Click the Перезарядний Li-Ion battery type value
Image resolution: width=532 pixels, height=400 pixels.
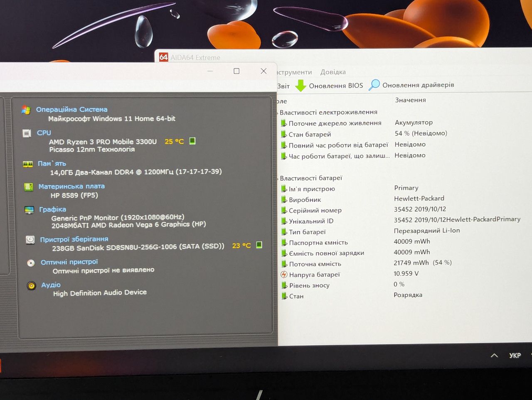427,231
